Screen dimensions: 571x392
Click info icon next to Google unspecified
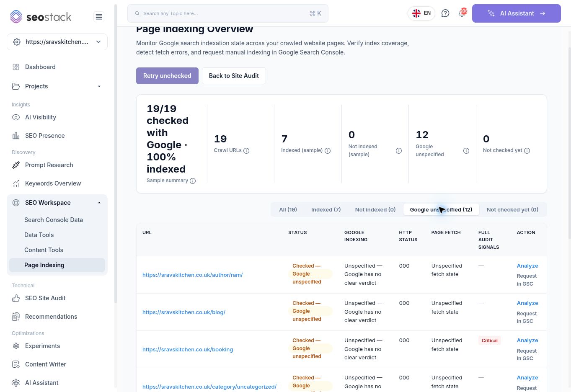coord(466,151)
